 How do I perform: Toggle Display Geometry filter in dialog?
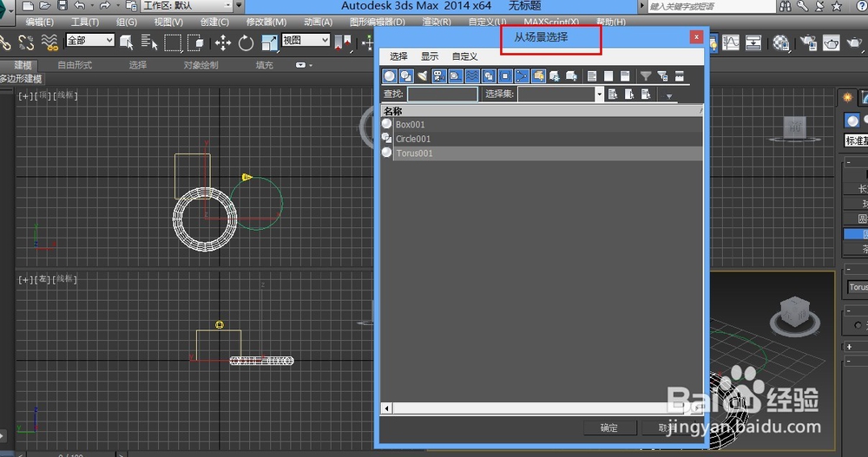point(390,75)
